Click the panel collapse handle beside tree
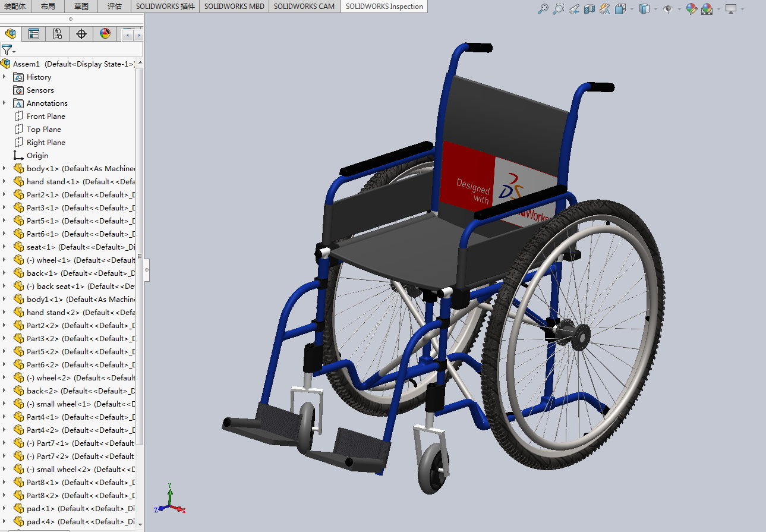 [147, 269]
